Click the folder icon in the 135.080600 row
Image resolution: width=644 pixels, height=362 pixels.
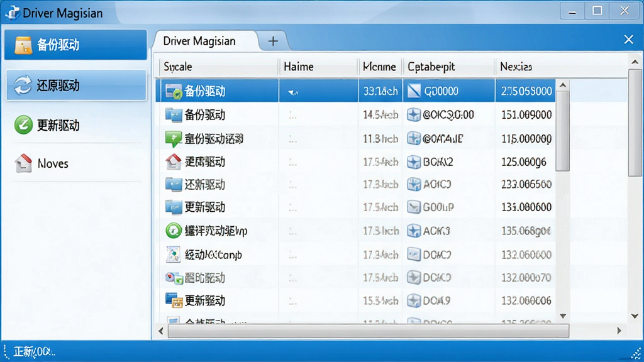coord(174,207)
